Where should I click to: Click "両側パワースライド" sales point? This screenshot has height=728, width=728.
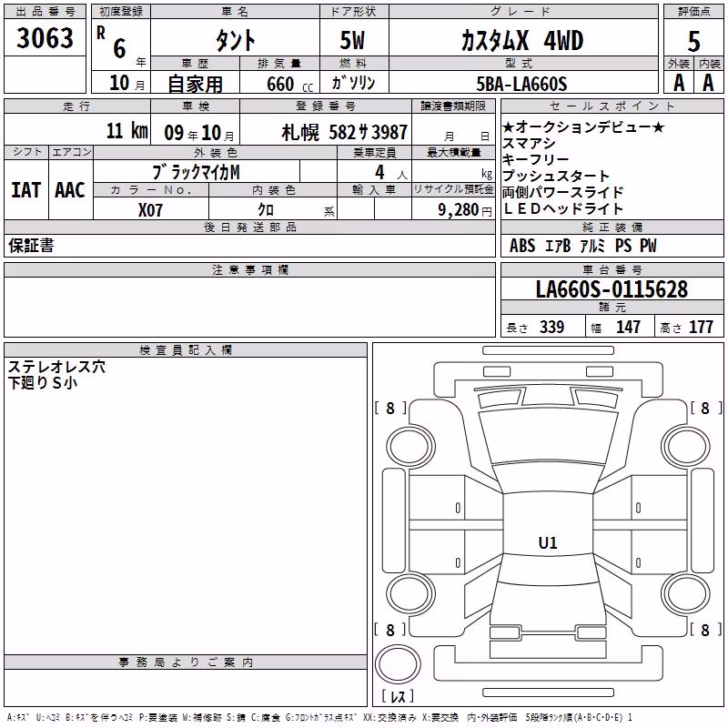pyautogui.click(x=562, y=192)
